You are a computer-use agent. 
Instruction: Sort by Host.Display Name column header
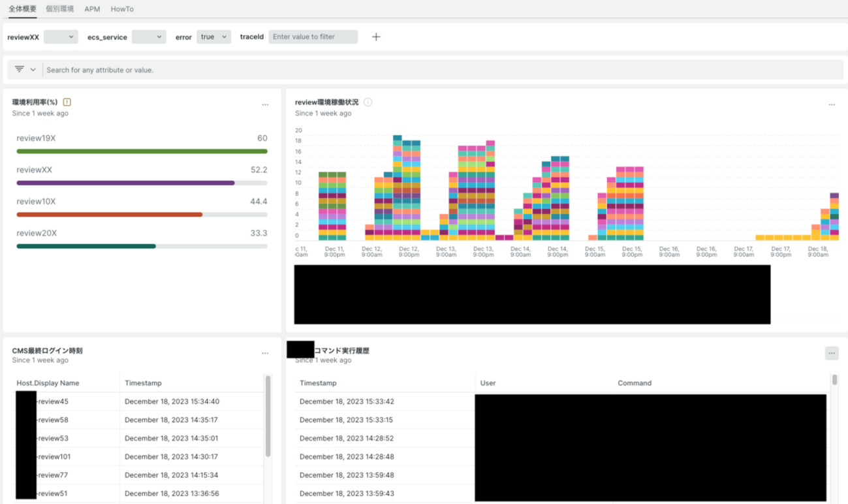(x=48, y=383)
